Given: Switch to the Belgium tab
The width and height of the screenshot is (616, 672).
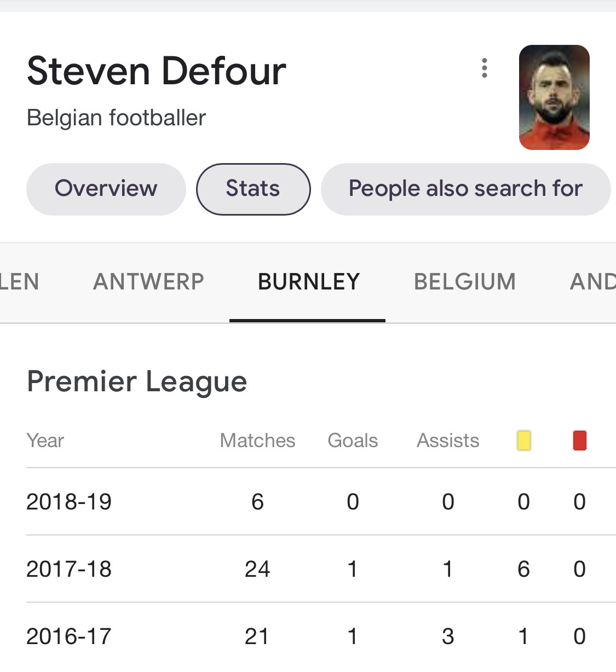Looking at the screenshot, I should click(465, 282).
